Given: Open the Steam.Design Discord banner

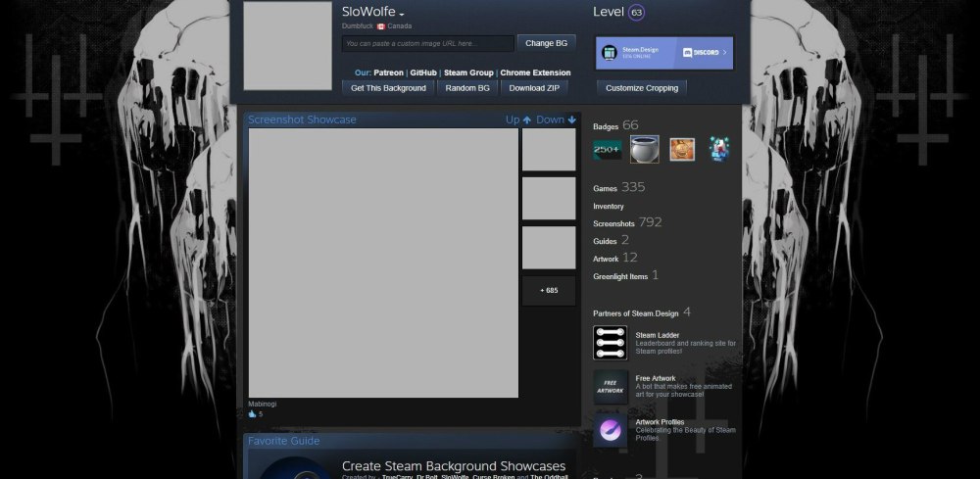Looking at the screenshot, I should tap(664, 53).
